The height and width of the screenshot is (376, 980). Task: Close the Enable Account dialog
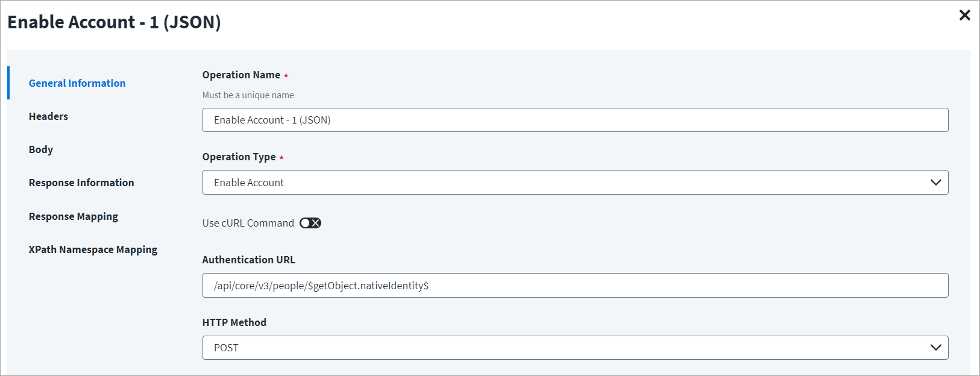964,15
